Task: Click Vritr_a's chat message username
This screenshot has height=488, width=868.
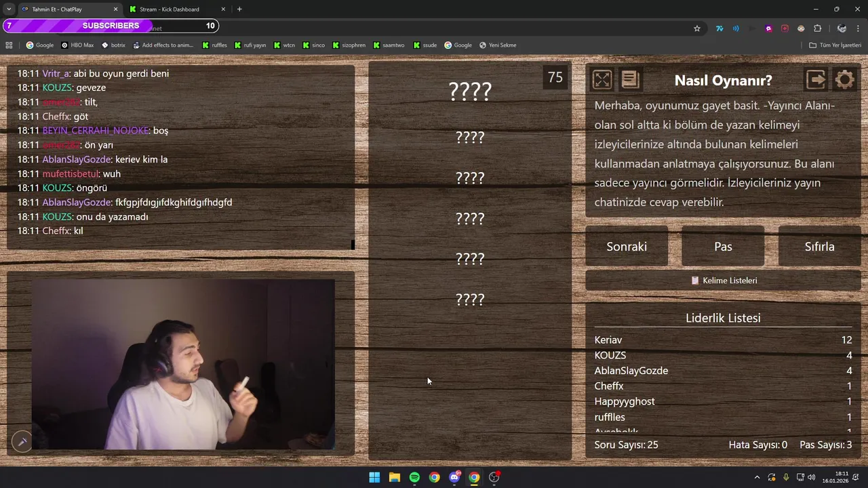Action: coord(56,73)
